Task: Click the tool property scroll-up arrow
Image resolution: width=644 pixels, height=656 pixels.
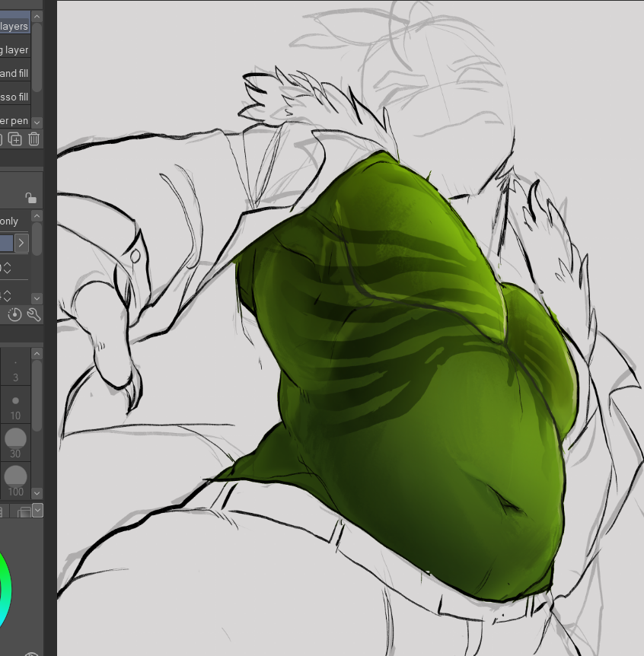Action: coord(37,216)
